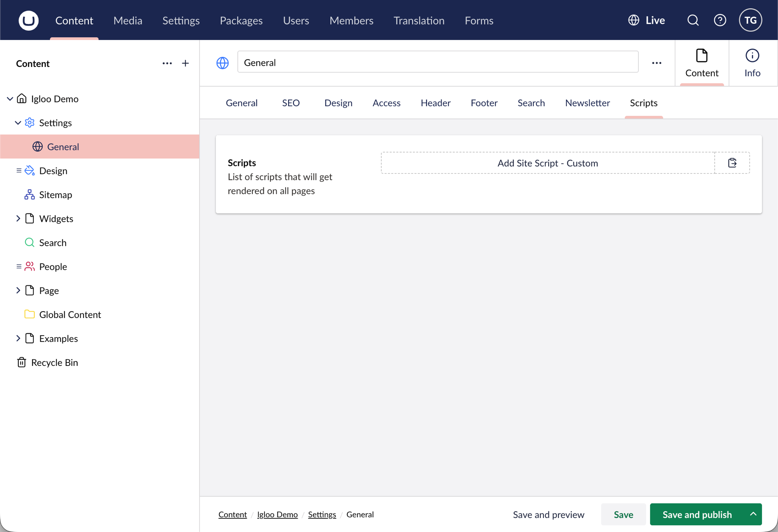
Task: Open the Users section
Action: [x=296, y=20]
